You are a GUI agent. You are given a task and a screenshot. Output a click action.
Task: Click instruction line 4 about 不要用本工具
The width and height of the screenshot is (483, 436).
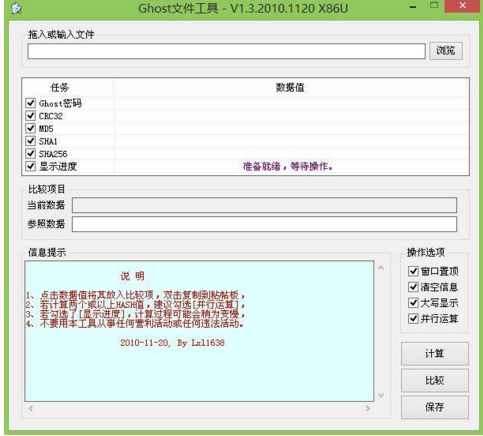(135, 323)
